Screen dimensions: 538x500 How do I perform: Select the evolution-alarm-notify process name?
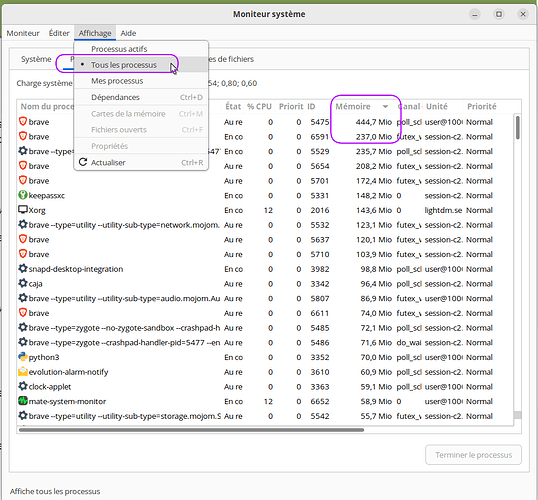click(x=69, y=372)
